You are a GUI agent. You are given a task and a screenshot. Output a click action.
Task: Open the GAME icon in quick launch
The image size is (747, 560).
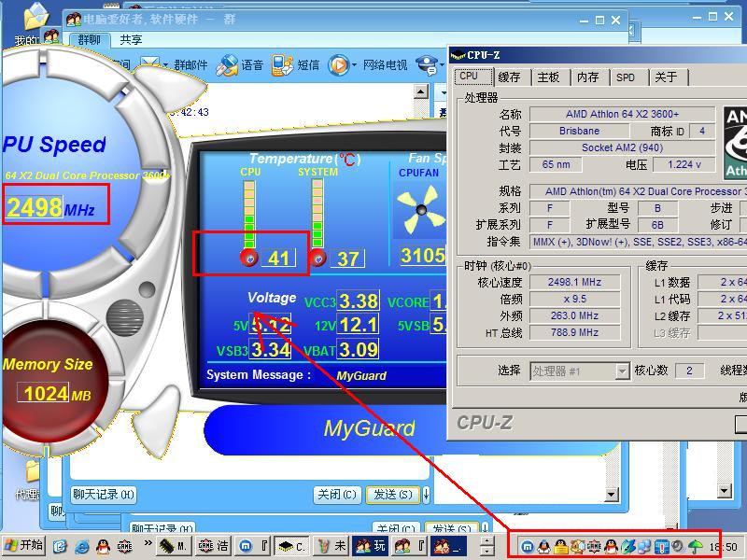click(124, 546)
